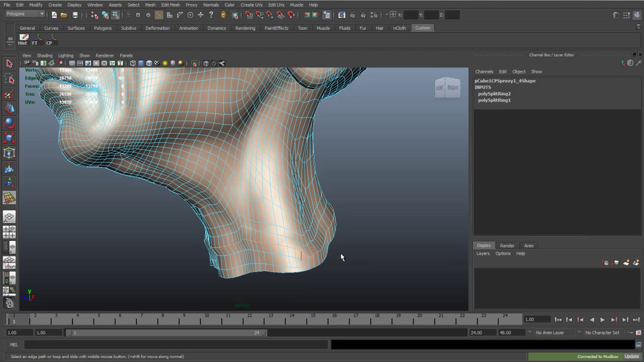Click the lock selection padlock icon
This screenshot has width=644, height=362.
(223, 15)
